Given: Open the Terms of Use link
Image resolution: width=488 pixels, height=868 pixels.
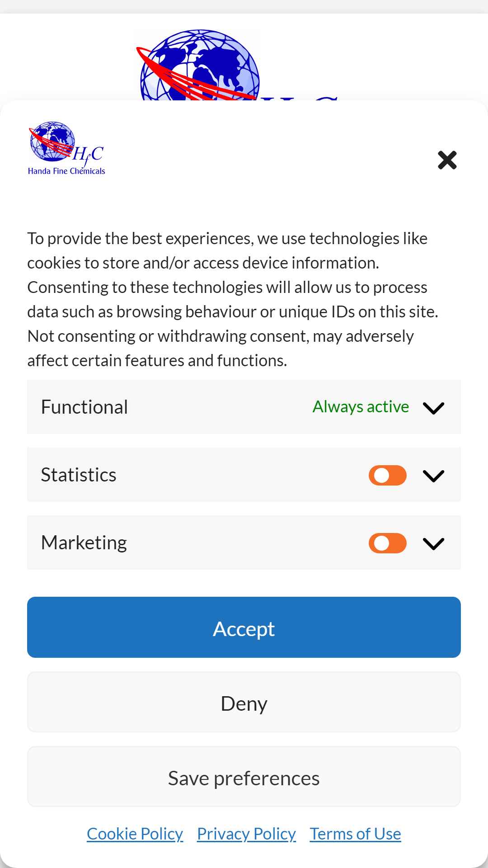Looking at the screenshot, I should (355, 834).
